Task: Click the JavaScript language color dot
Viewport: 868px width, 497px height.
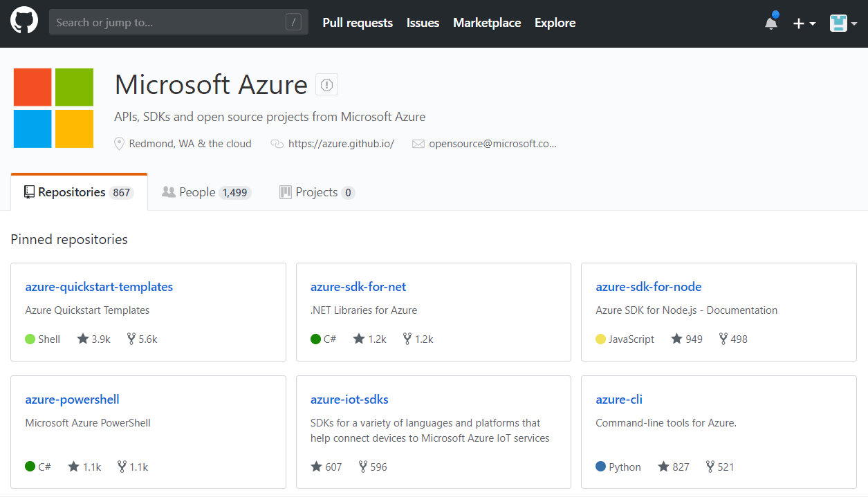Action: click(600, 339)
